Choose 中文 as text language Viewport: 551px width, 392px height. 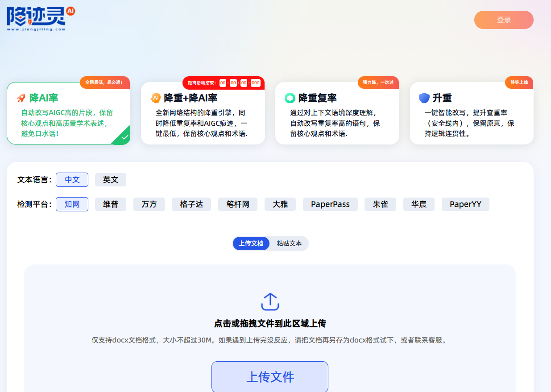click(72, 180)
